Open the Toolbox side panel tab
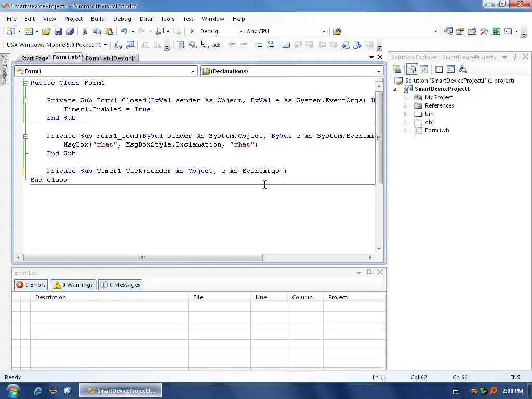 point(4,70)
